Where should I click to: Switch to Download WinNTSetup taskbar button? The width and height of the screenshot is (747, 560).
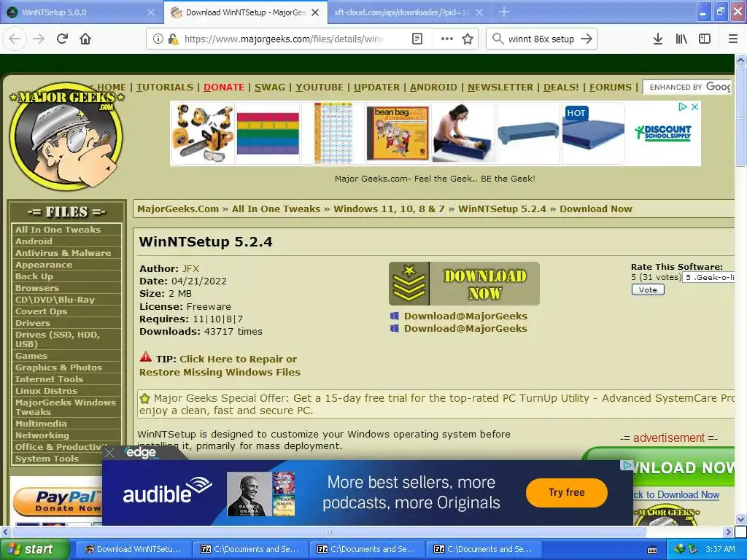click(x=133, y=550)
